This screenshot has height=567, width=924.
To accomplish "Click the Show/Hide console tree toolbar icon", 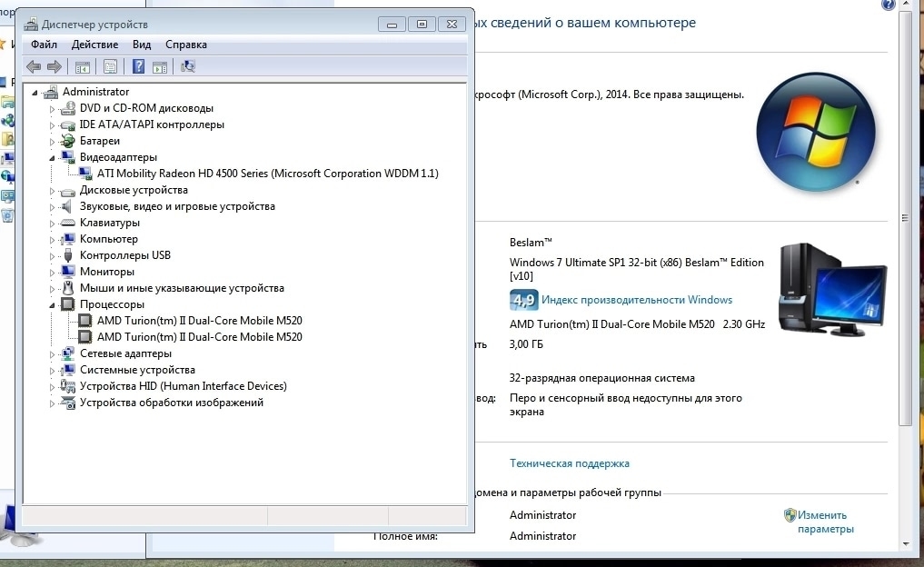I will [82, 66].
